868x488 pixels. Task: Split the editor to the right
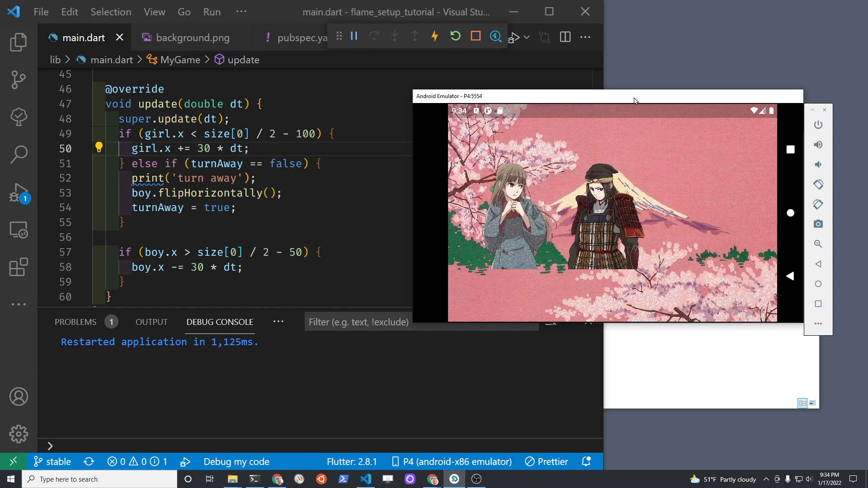point(565,37)
